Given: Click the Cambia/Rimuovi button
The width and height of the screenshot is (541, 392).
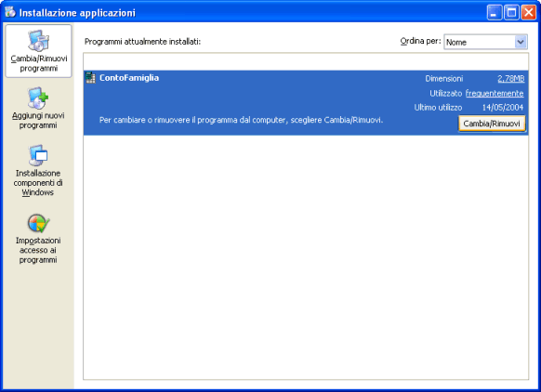Looking at the screenshot, I should coord(492,124).
